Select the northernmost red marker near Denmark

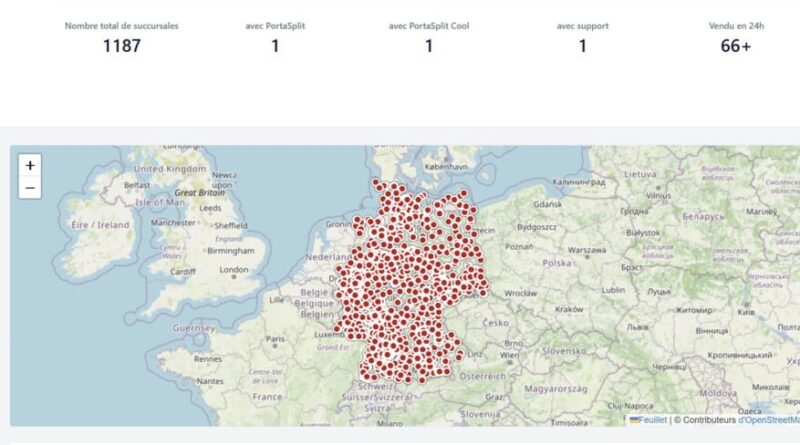pyautogui.click(x=376, y=182)
